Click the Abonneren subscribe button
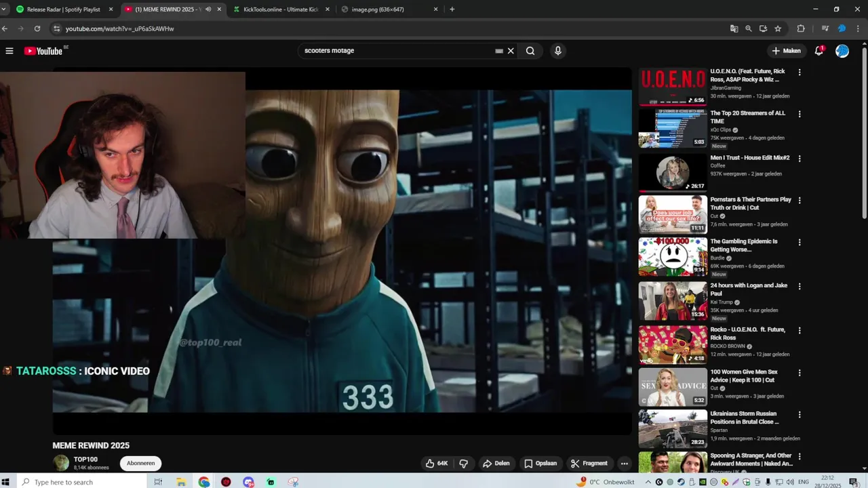 (140, 464)
